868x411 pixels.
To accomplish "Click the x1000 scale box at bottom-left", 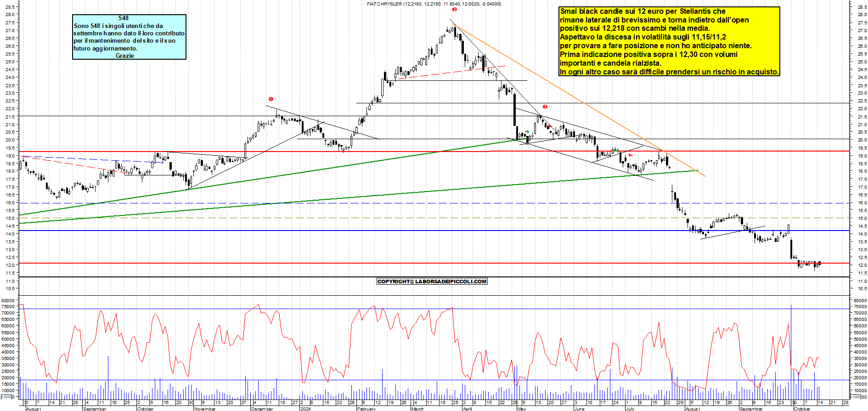I will [x=6, y=397].
